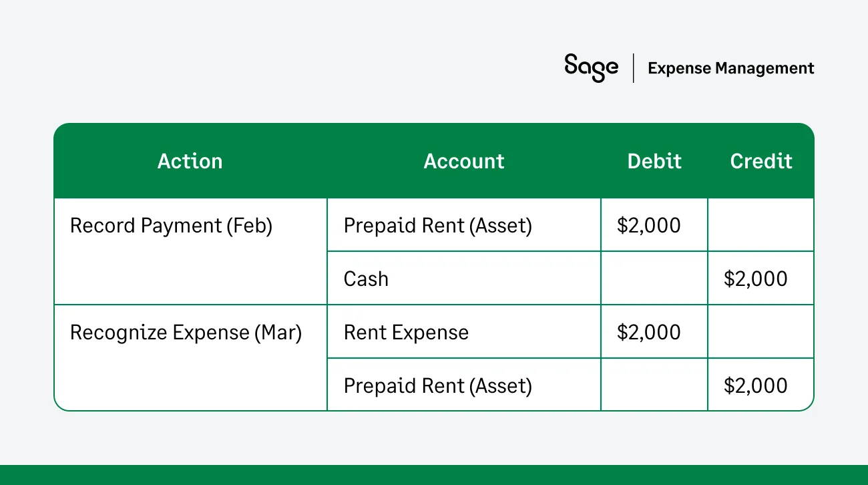Click the empty credit cell beside Rent Expense
The width and height of the screenshot is (868, 485).
761,332
